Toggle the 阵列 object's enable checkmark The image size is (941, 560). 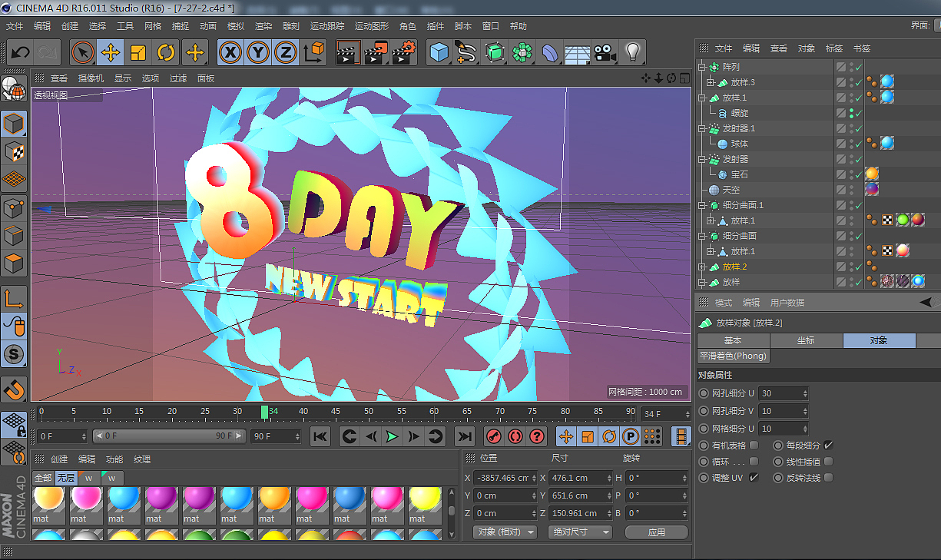pos(859,67)
